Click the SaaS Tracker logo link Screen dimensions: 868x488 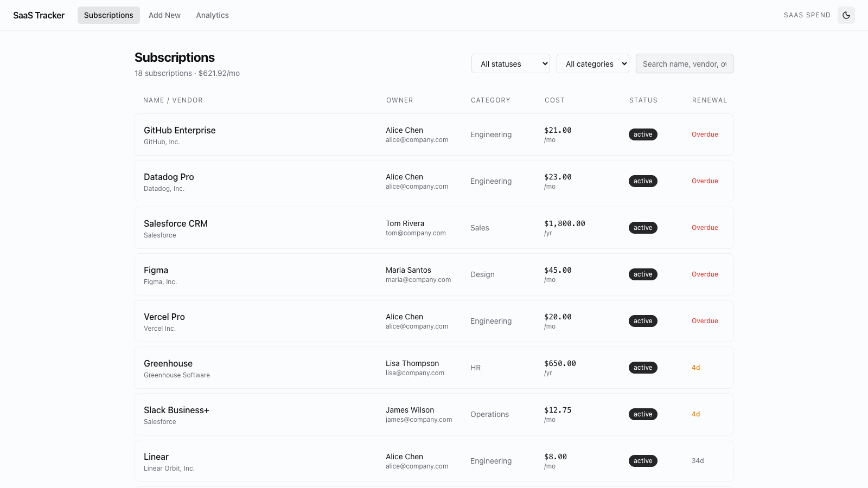[39, 15]
